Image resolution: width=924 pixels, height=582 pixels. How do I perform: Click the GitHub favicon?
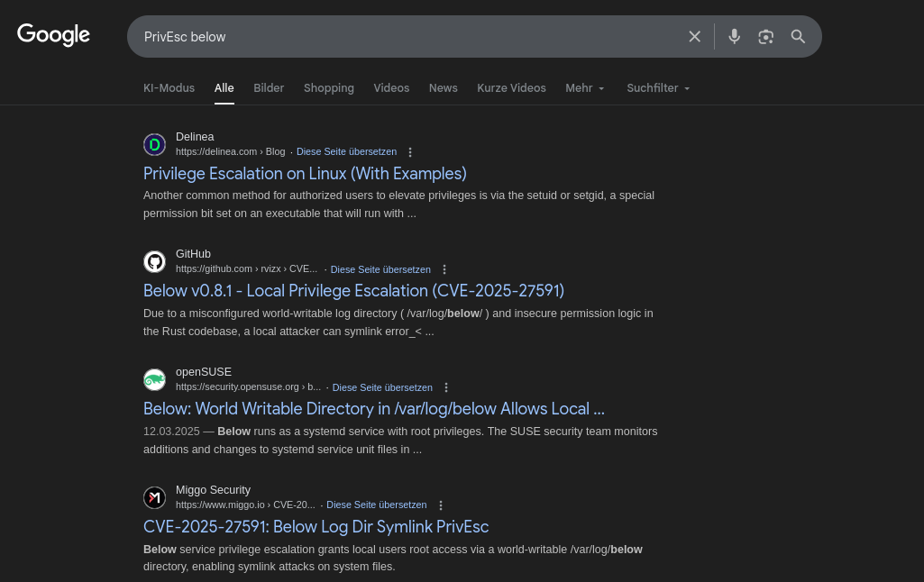pyautogui.click(x=154, y=262)
